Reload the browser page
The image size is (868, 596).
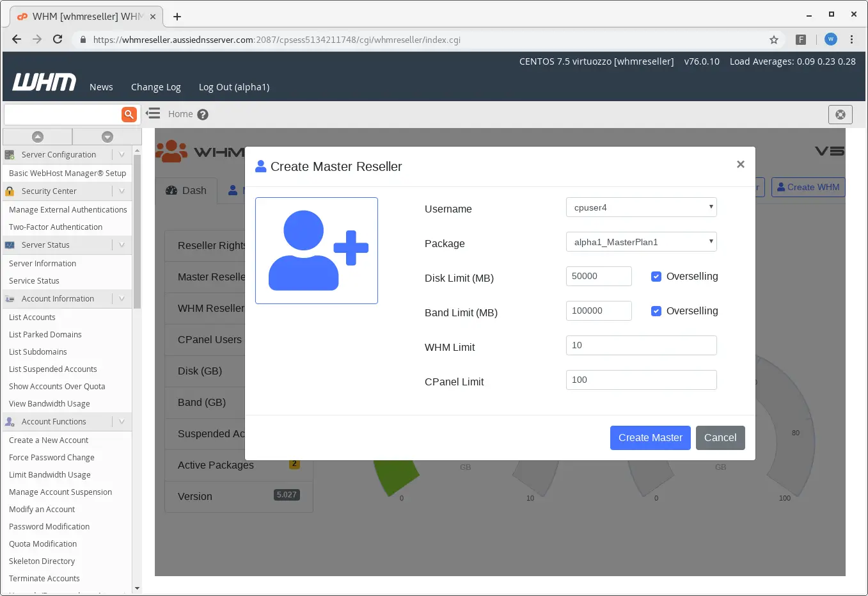58,39
